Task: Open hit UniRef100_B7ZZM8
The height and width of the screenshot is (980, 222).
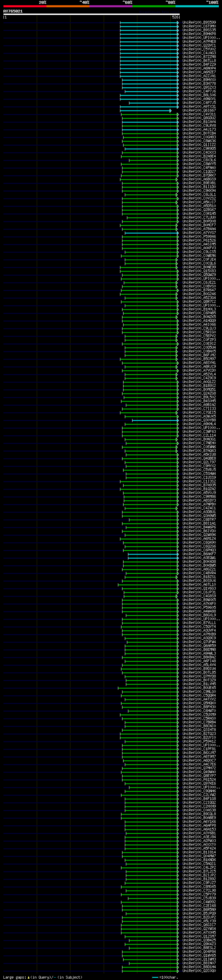Action: pyautogui.click(x=199, y=57)
